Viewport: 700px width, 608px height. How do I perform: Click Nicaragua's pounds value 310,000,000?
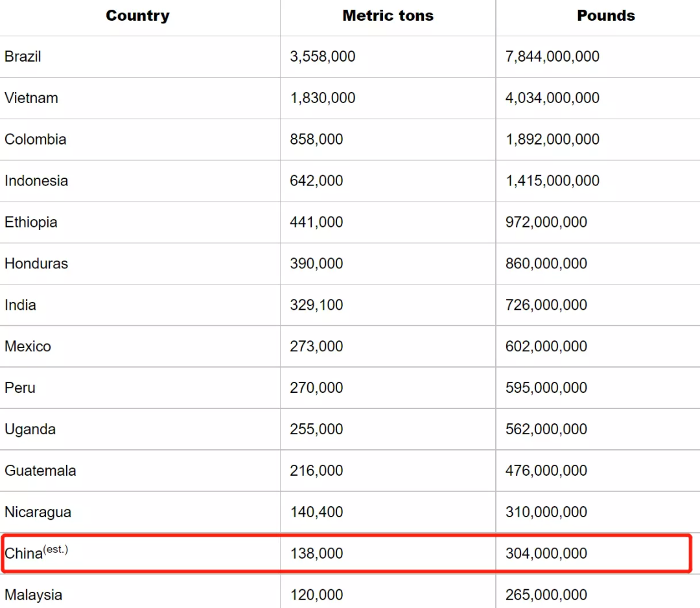pyautogui.click(x=546, y=512)
